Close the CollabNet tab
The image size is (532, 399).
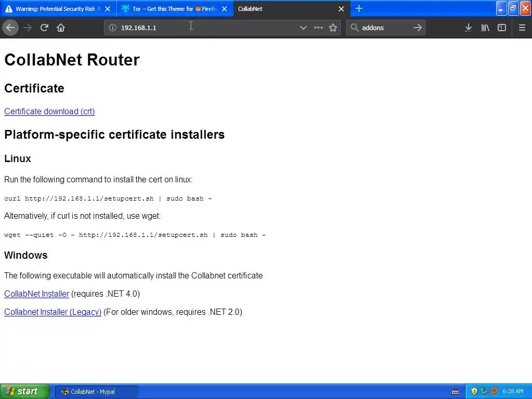click(x=341, y=9)
